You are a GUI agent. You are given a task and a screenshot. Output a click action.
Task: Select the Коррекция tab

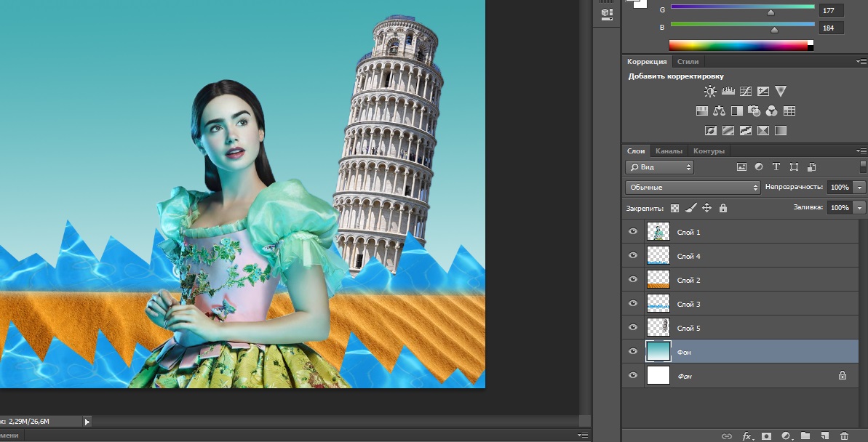(x=647, y=61)
